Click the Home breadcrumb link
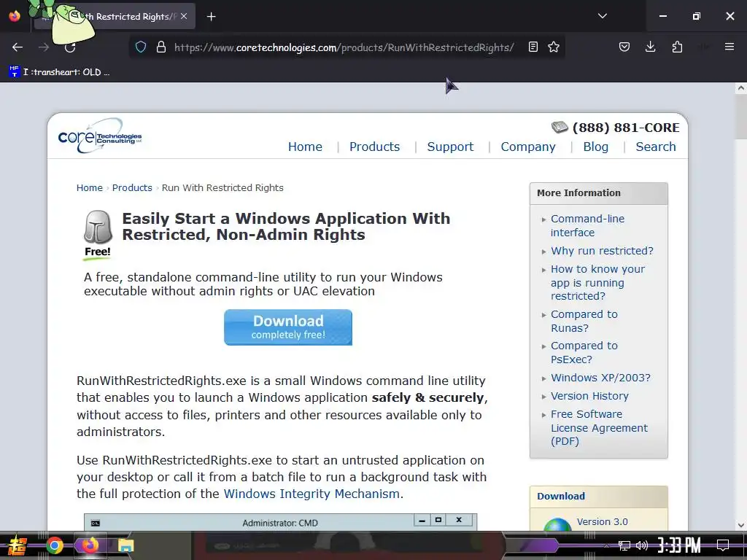Image resolution: width=747 pixels, height=560 pixels. pos(90,187)
